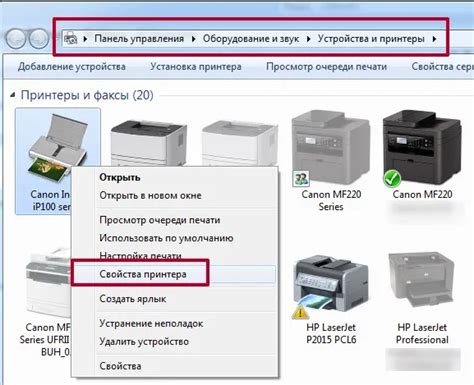Choose Просмотр очереди печати in context menu

(160, 220)
